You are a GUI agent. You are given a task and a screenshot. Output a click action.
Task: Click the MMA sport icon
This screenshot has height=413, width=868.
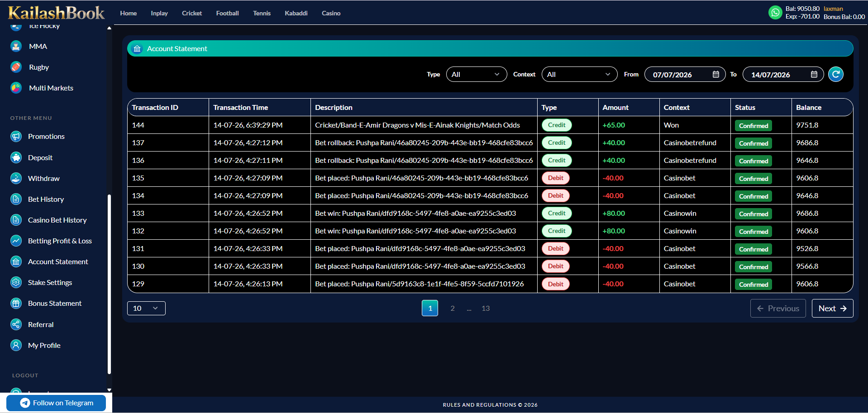[x=16, y=46]
